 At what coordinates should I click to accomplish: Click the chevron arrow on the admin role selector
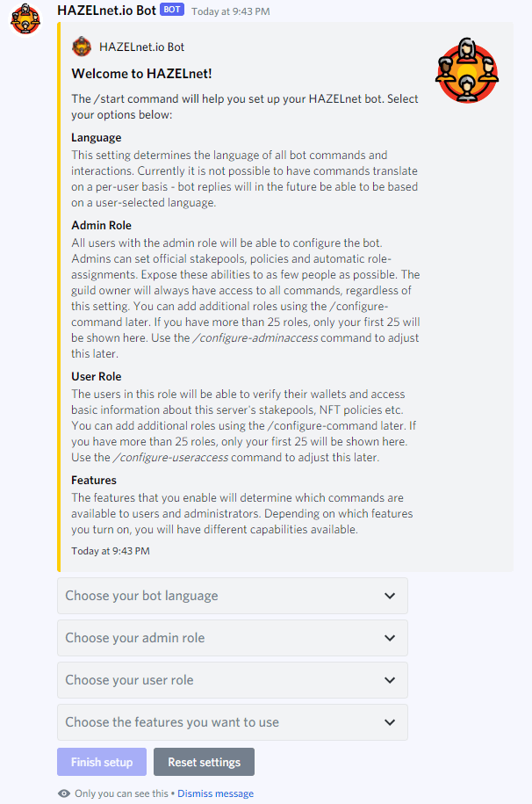(x=390, y=638)
